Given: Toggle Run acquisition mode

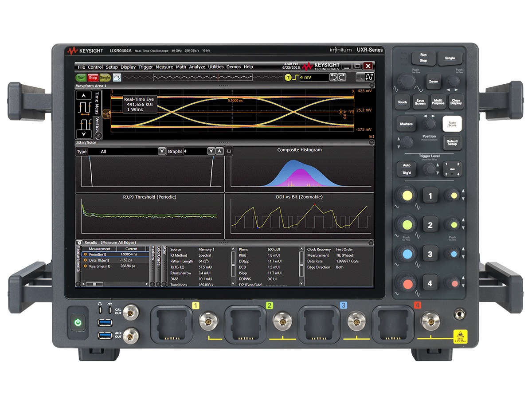Looking at the screenshot, I should point(81,78).
